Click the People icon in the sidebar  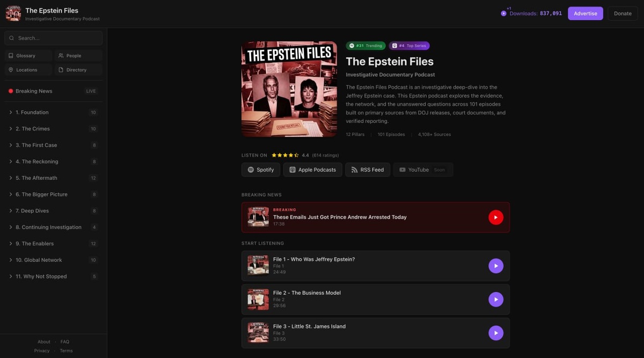[x=61, y=56]
